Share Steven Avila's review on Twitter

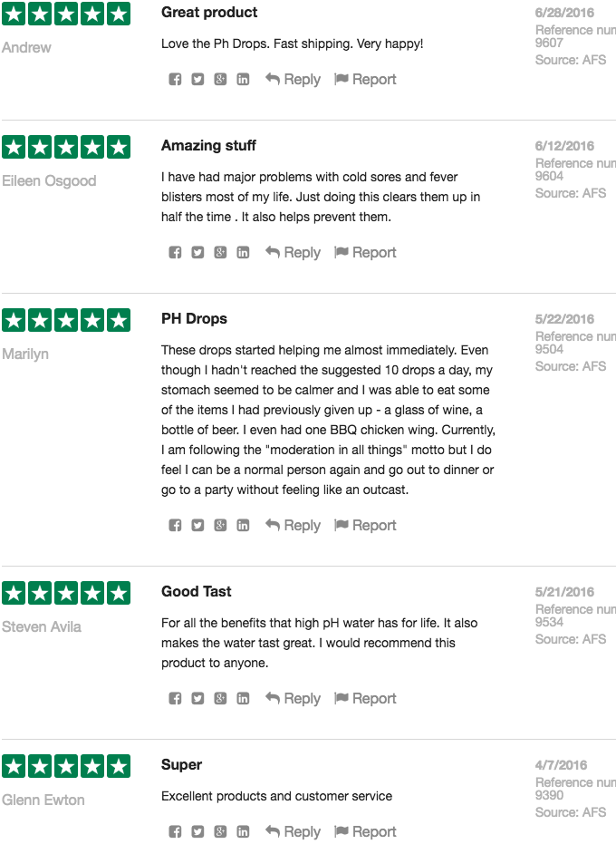tap(197, 699)
